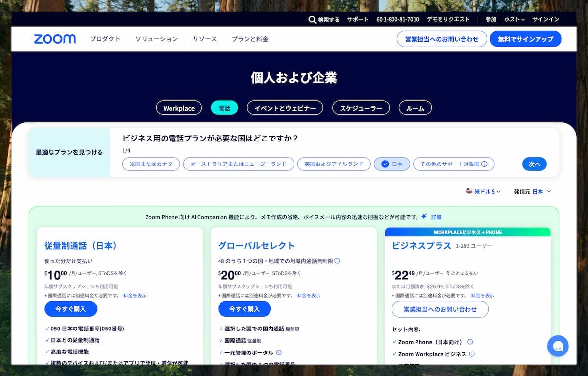The height and width of the screenshot is (376, 588).
Task: Click 料金を表示 in 従量制通話 card
Action: [135, 296]
